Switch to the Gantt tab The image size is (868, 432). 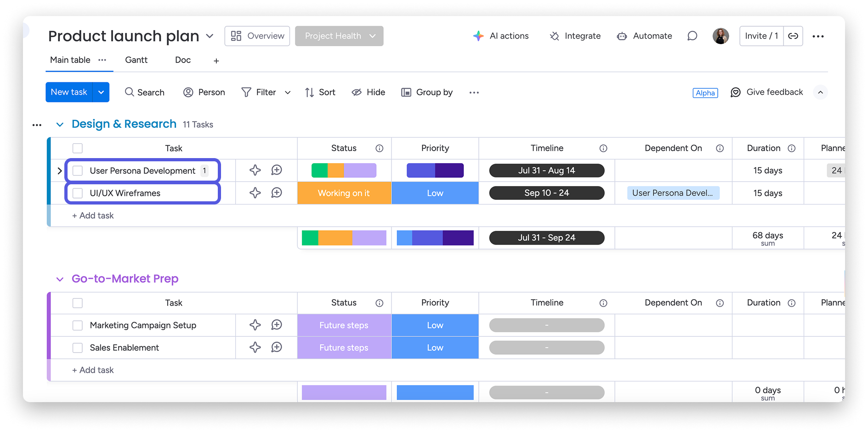click(x=136, y=60)
